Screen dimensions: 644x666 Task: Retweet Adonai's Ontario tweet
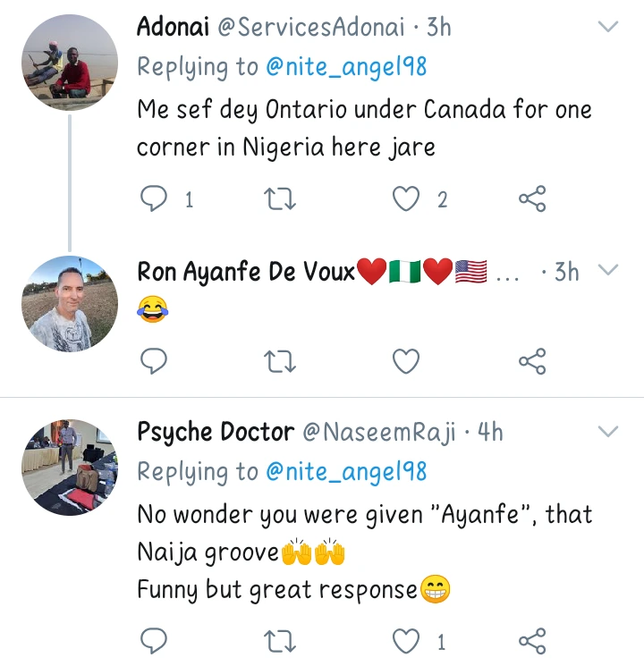280,200
